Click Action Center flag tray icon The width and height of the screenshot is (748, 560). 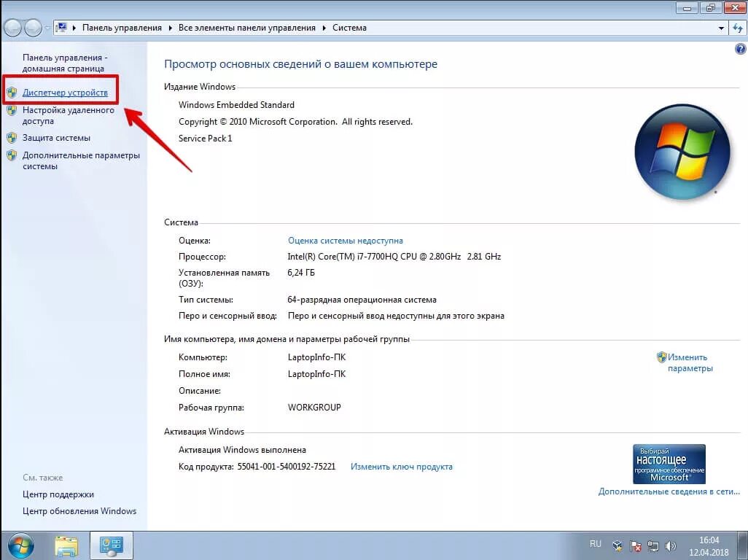click(636, 546)
